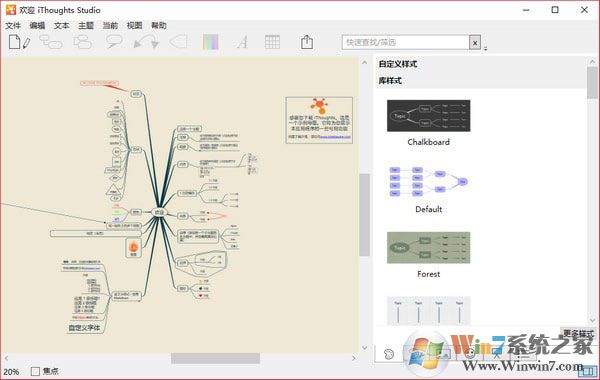Expand the toolbar overflow arrow beside search
This screenshot has height=380, width=600.
pos(486,48)
